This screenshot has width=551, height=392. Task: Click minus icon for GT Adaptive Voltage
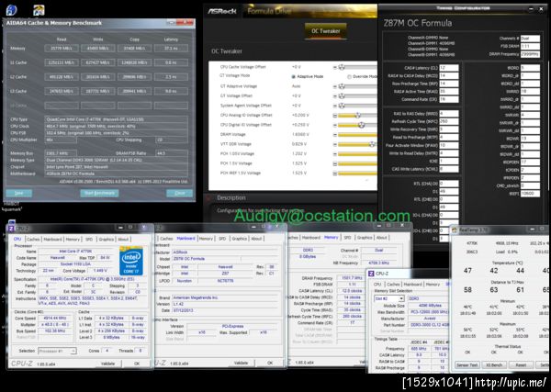[335, 86]
